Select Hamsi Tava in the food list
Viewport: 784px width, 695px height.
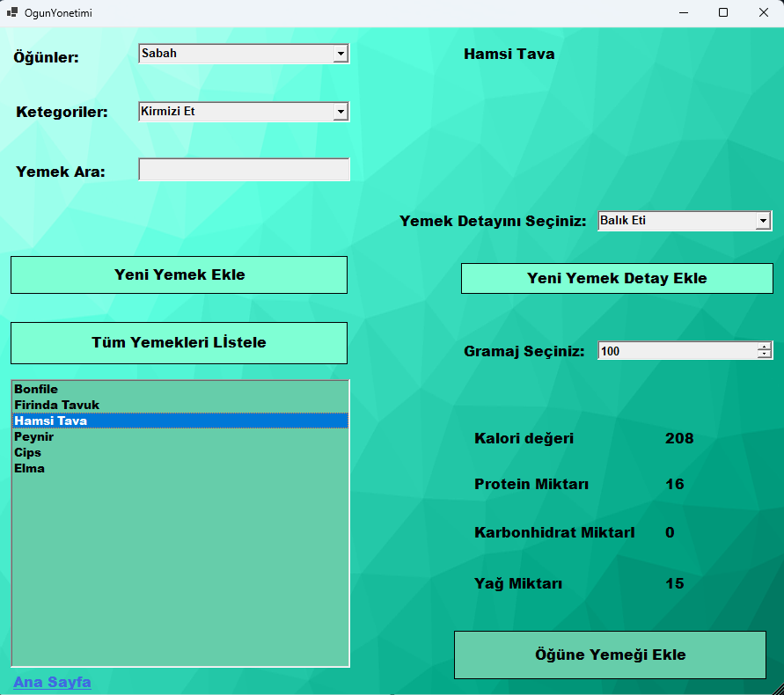[x=180, y=421]
